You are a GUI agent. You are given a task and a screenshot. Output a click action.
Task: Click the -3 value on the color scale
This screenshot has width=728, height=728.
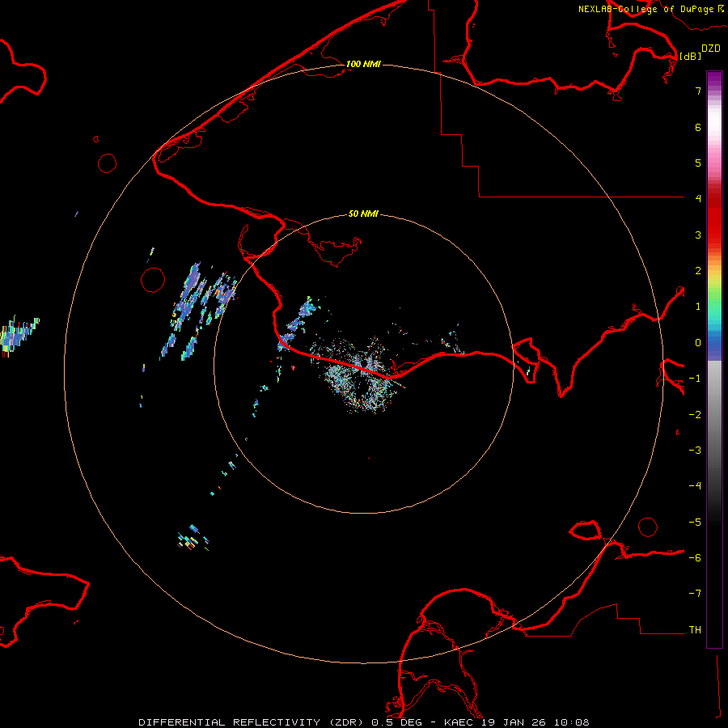tap(695, 451)
